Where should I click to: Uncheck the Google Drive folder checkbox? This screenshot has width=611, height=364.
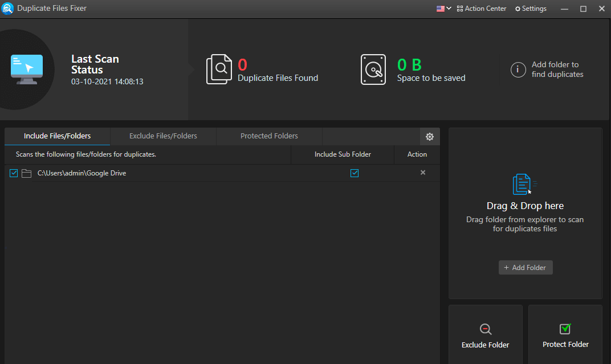(x=13, y=173)
